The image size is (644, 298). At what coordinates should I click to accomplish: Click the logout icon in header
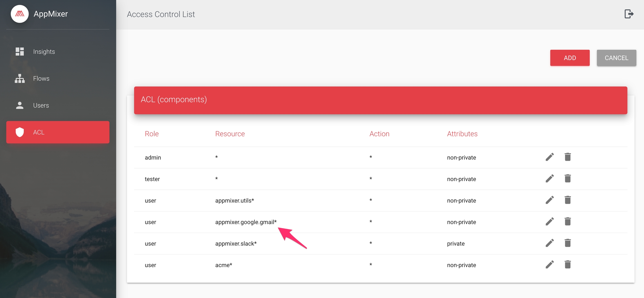[629, 14]
